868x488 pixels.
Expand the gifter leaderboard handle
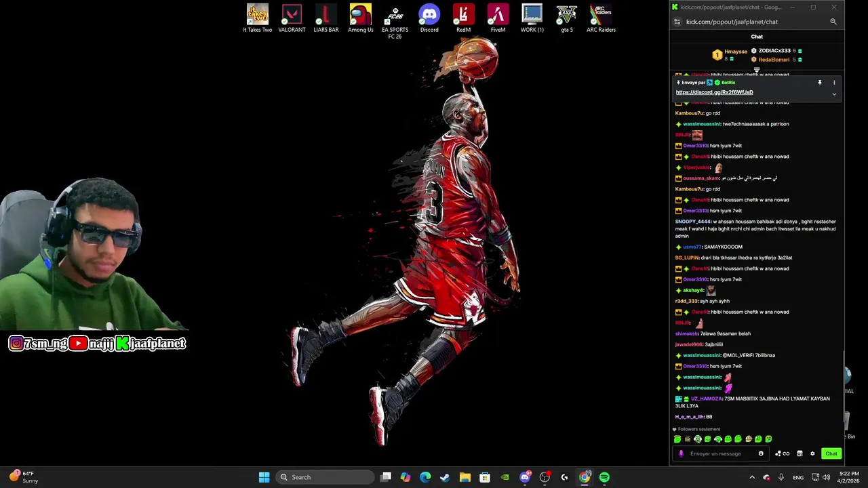click(757, 69)
